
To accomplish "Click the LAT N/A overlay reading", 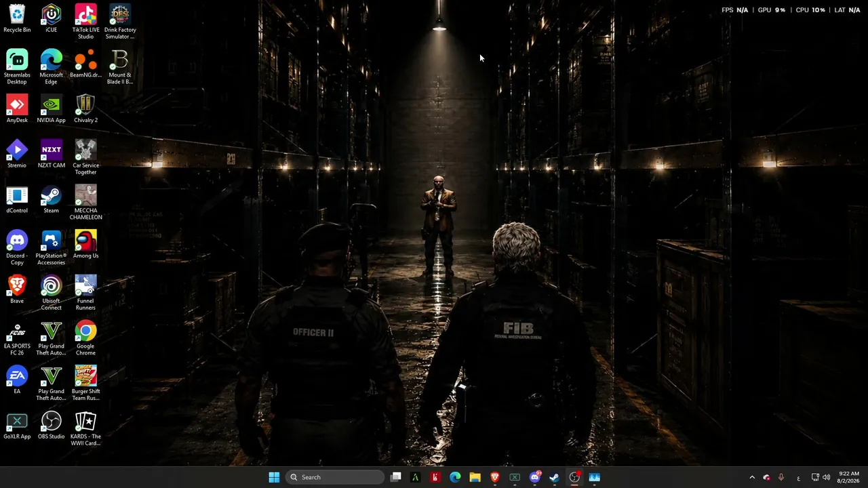I will pyautogui.click(x=848, y=10).
